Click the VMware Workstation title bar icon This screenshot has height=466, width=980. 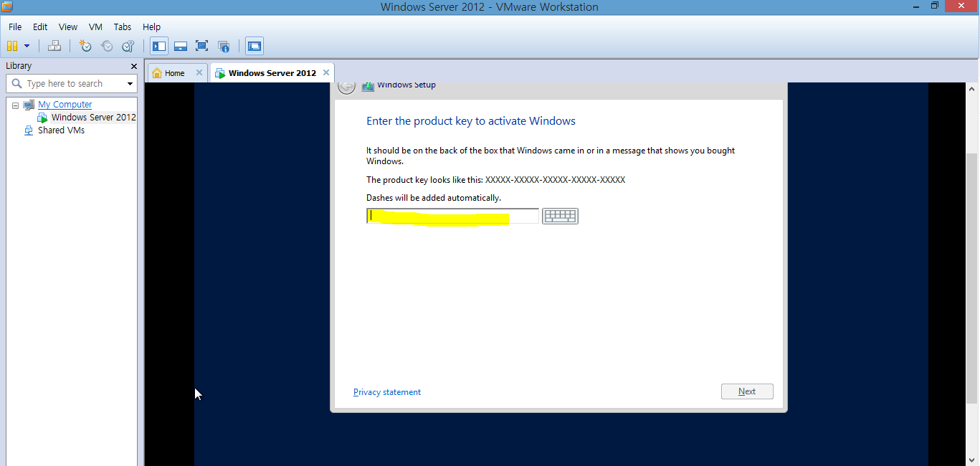click(7, 6)
